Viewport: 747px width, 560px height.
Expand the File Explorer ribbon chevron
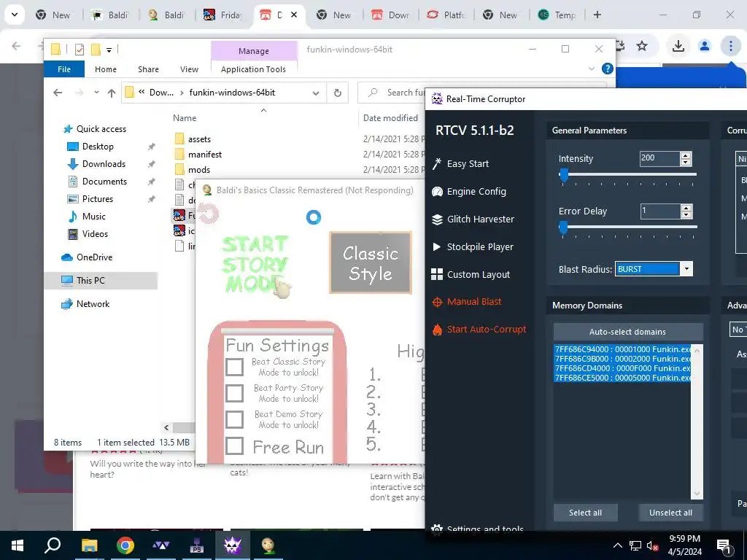click(591, 69)
